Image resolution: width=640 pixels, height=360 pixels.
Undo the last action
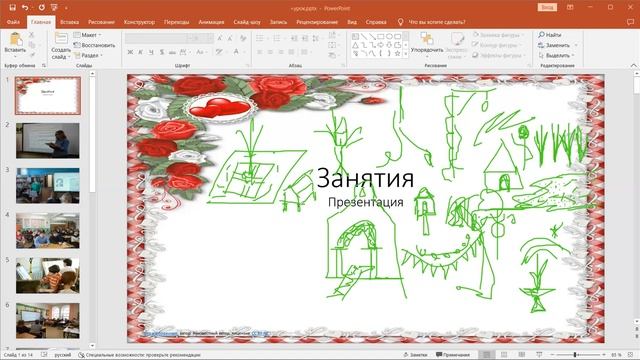[25, 7]
